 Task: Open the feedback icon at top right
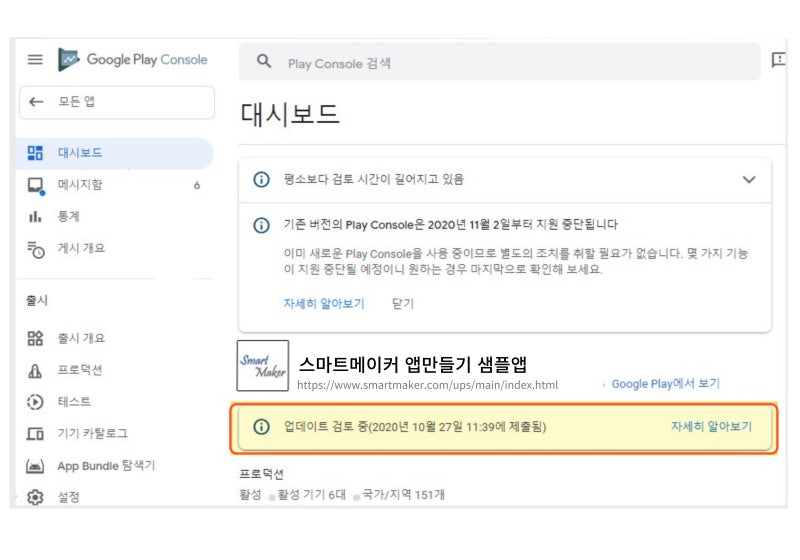click(779, 60)
